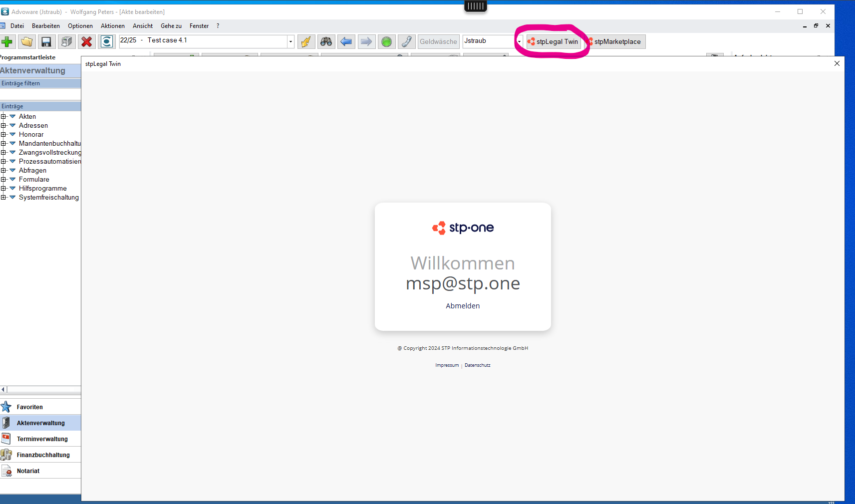Click the stp.one logo
Image resolution: width=855 pixels, height=504 pixels.
(463, 228)
